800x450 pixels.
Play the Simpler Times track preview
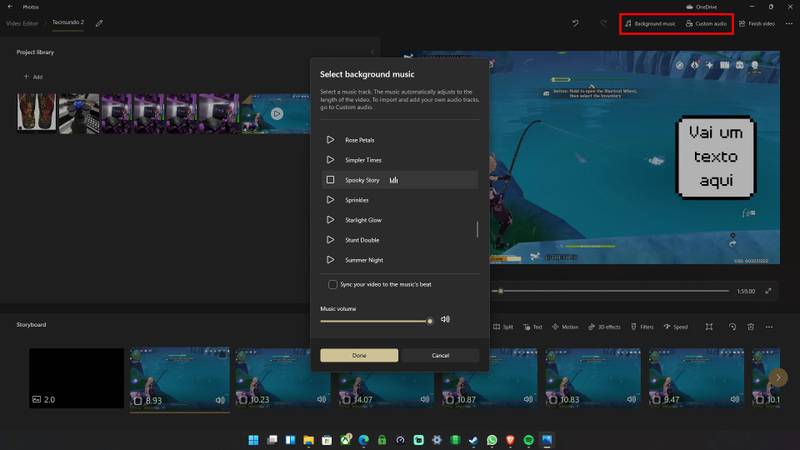pyautogui.click(x=330, y=160)
